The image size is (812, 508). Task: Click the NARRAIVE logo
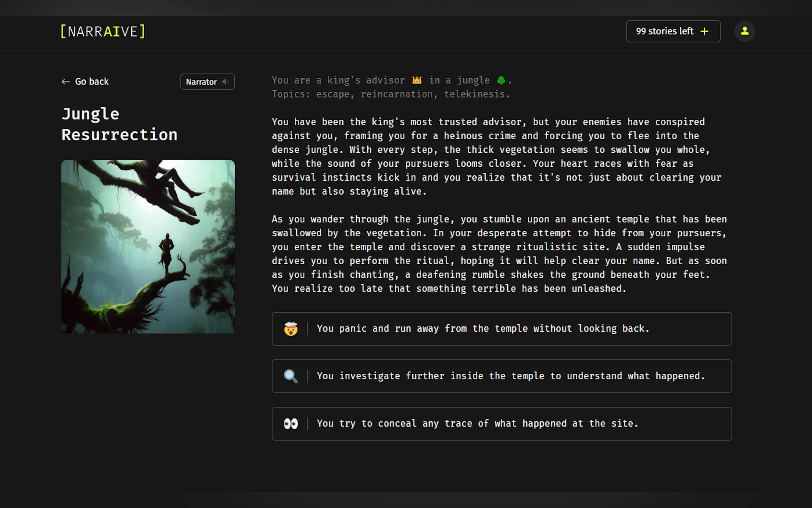[x=103, y=32]
